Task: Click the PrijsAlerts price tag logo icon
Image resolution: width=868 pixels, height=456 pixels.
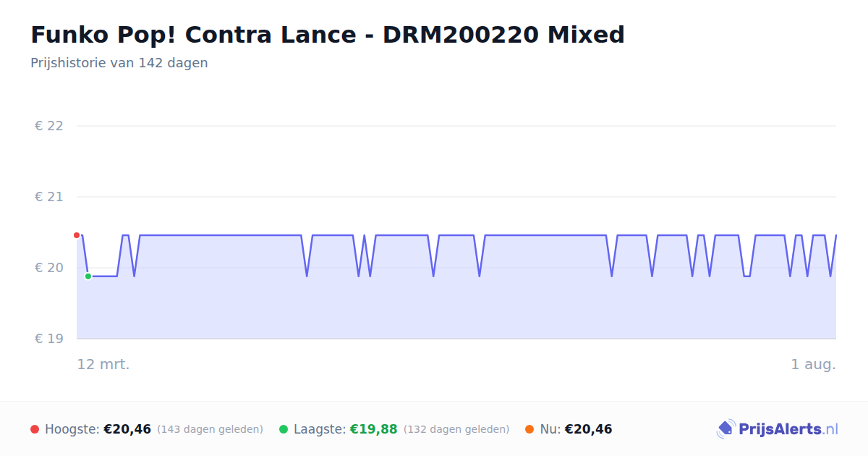Action: click(726, 429)
